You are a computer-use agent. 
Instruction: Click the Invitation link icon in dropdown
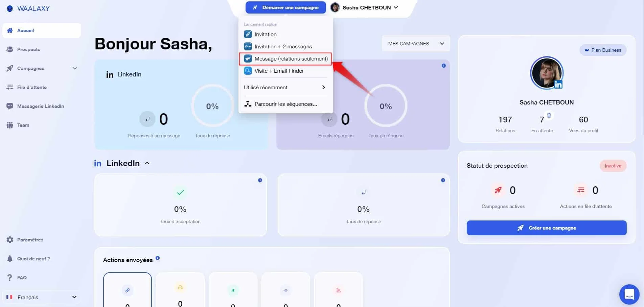[x=248, y=34]
